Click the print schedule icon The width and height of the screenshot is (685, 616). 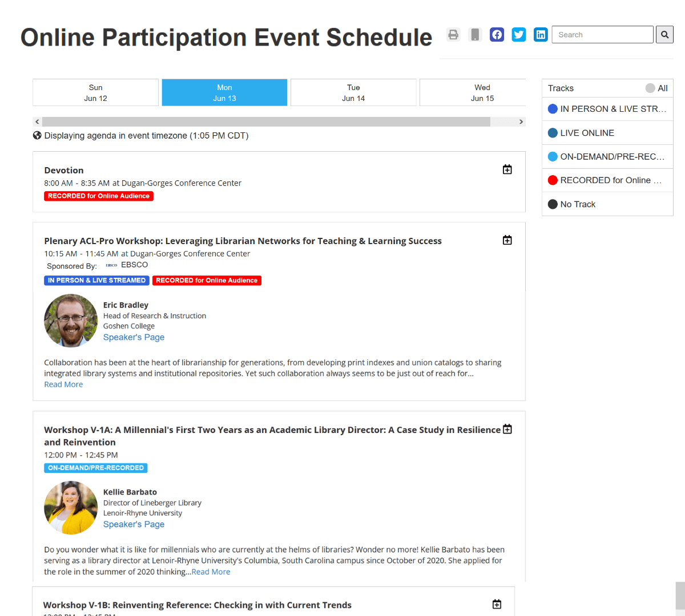(453, 35)
